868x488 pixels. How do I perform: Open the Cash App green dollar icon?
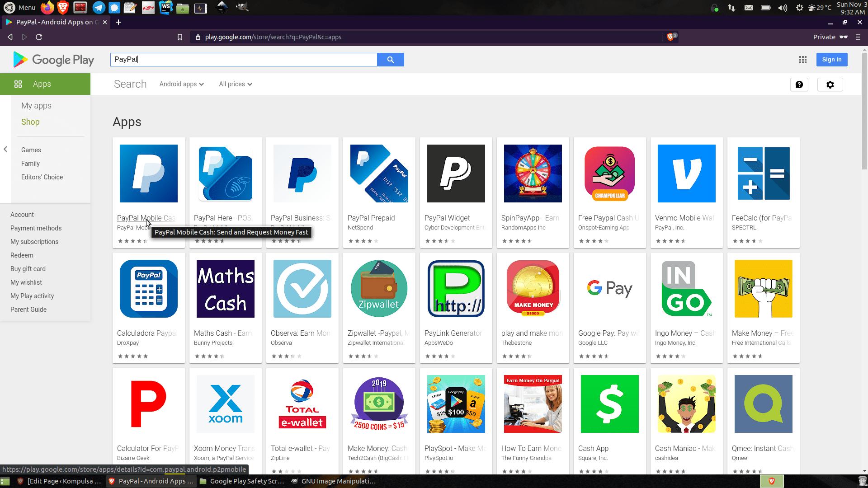(609, 404)
